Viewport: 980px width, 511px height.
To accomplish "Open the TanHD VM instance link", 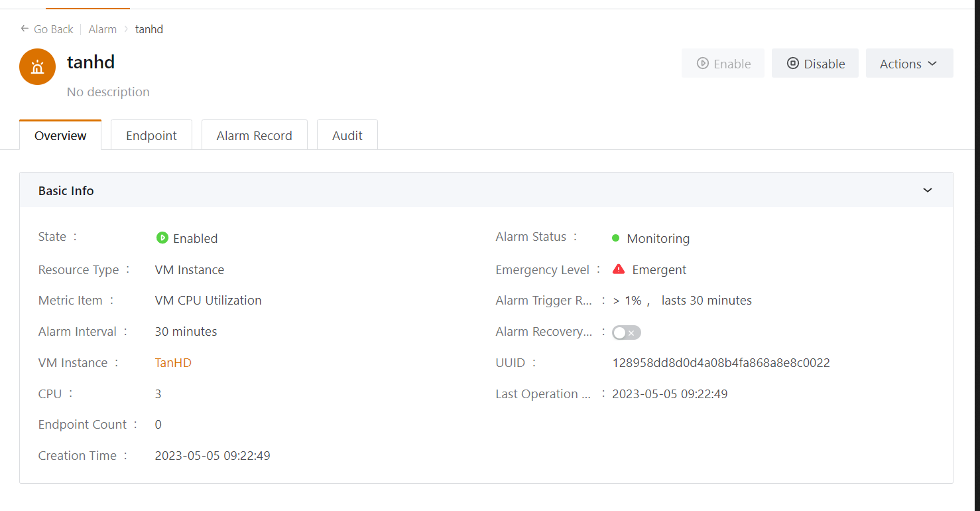I will [173, 363].
